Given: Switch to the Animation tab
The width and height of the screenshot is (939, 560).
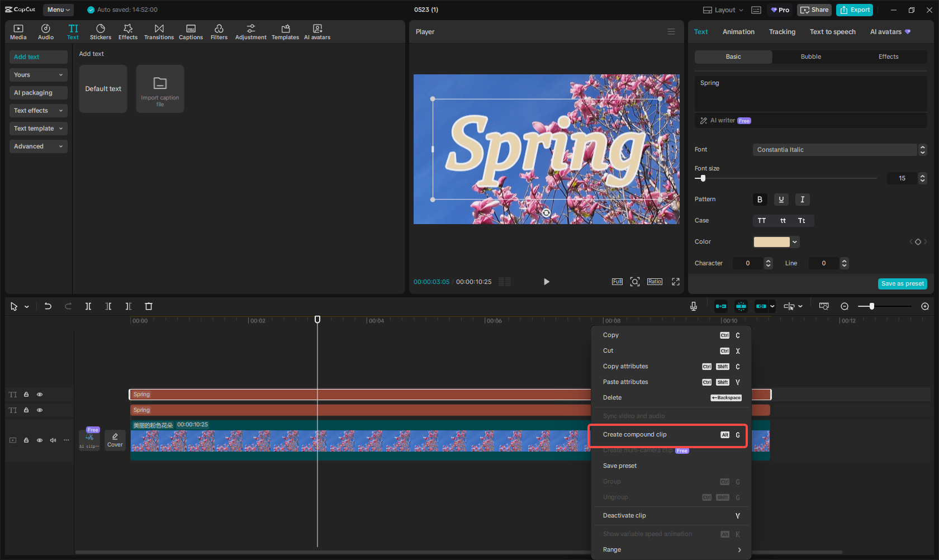Looking at the screenshot, I should pyautogui.click(x=738, y=32).
